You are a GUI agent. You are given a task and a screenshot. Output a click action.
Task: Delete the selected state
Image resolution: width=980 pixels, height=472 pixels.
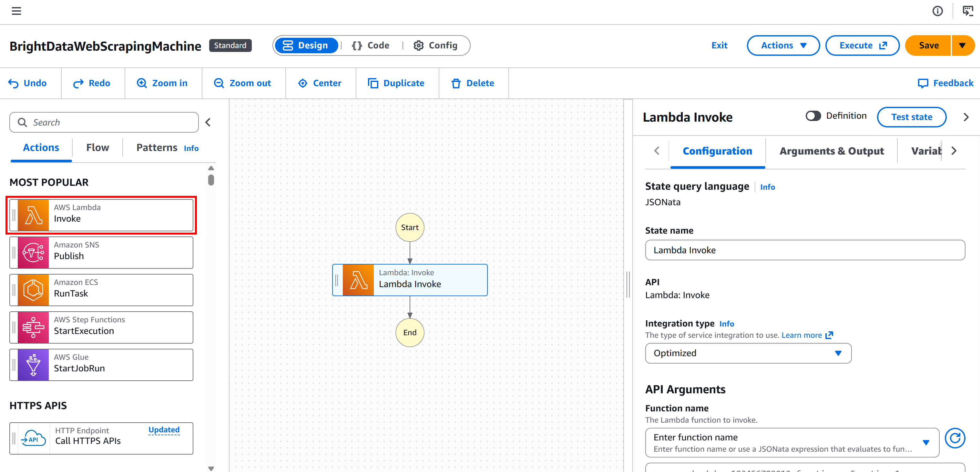474,83
